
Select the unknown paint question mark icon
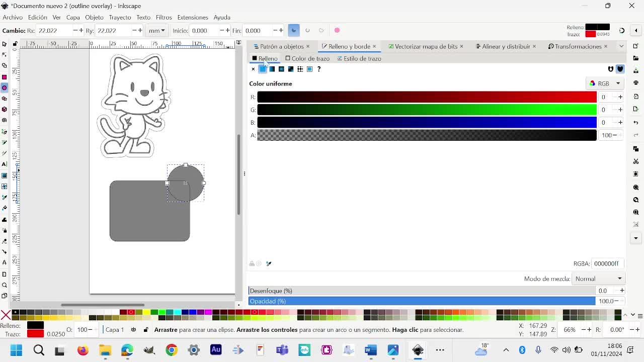[x=319, y=69]
